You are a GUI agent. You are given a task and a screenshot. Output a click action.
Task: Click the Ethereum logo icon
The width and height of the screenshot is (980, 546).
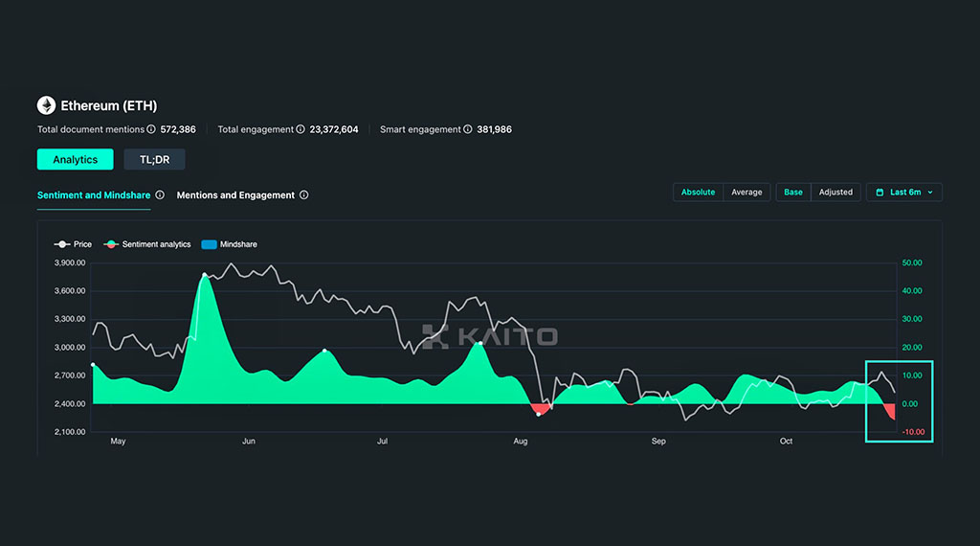tap(46, 105)
